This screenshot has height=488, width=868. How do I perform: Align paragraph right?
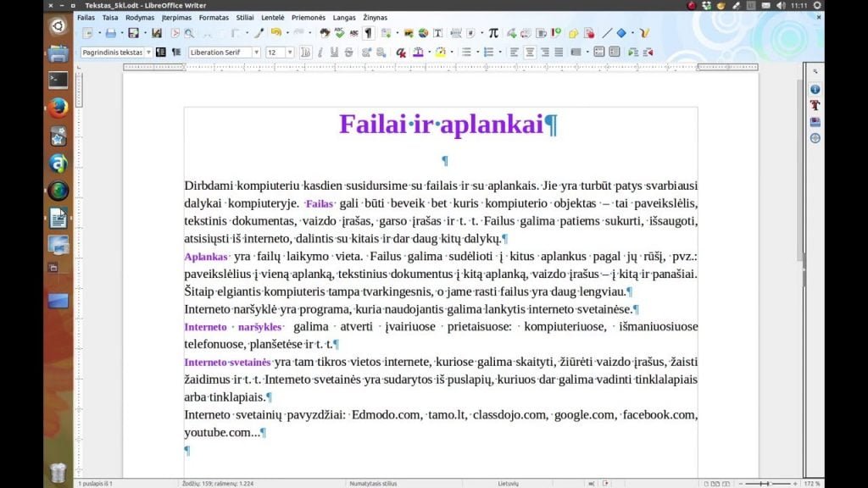coord(545,53)
